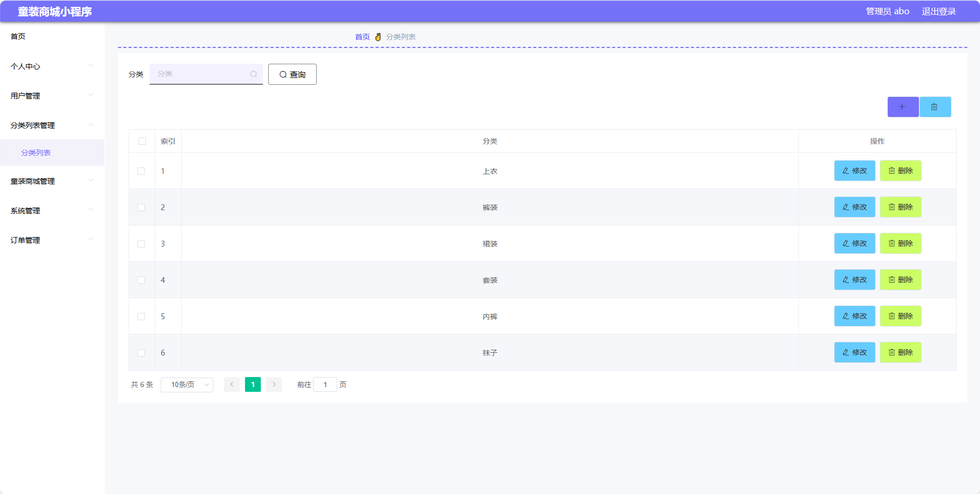Check the box for row 5 内裤
Image resolution: width=980 pixels, height=494 pixels.
(x=141, y=317)
